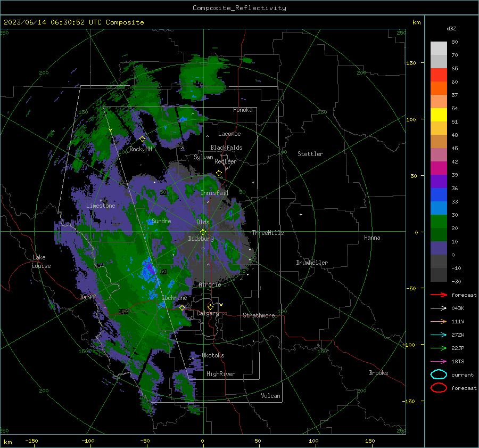
Task: Click the Lacombe city label
Action: (x=229, y=134)
